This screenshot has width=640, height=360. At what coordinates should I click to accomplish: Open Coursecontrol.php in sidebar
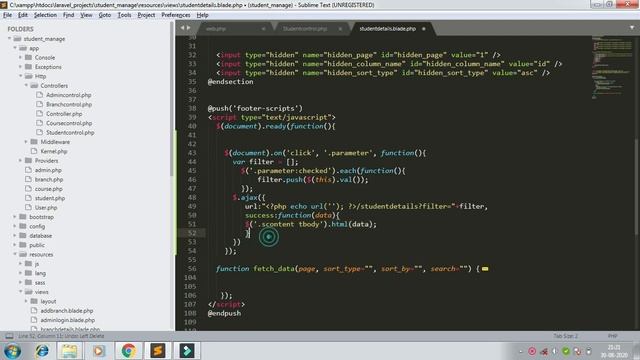pyautogui.click(x=69, y=123)
